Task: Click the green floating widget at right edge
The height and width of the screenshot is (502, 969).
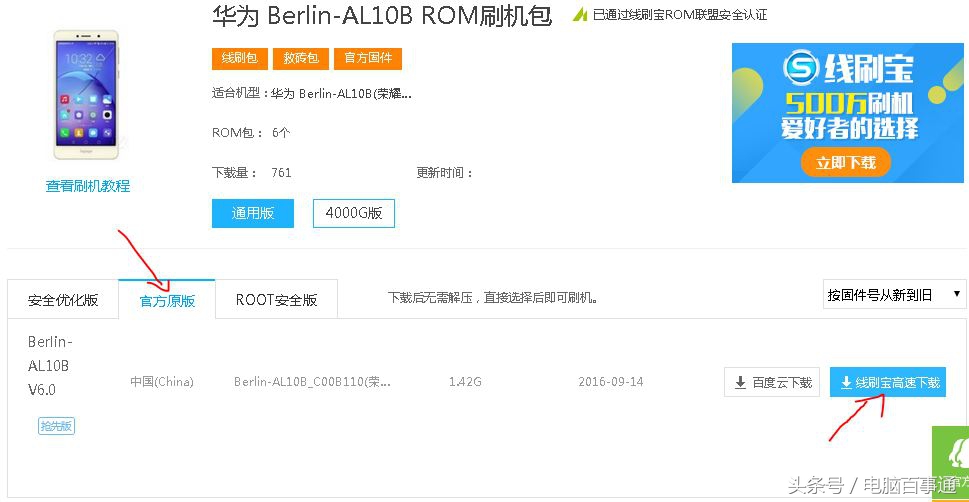Action: pyautogui.click(x=950, y=464)
